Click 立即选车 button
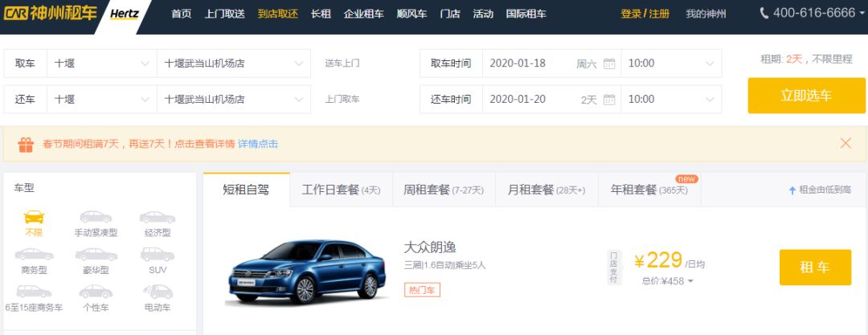This screenshot has width=868, height=335. (807, 96)
